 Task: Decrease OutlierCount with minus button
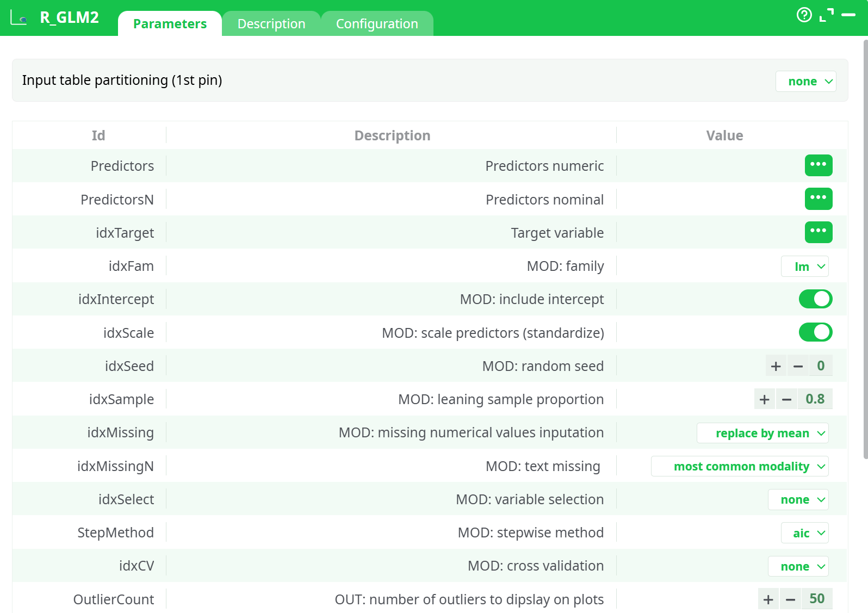790,599
